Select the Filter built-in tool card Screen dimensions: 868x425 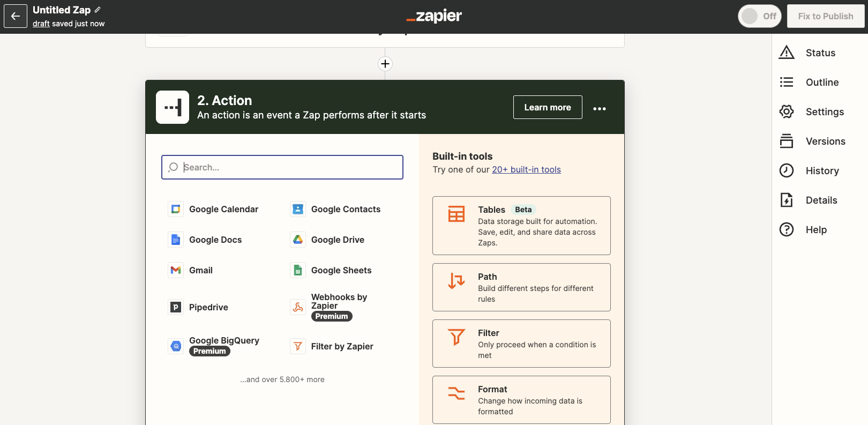coord(521,344)
